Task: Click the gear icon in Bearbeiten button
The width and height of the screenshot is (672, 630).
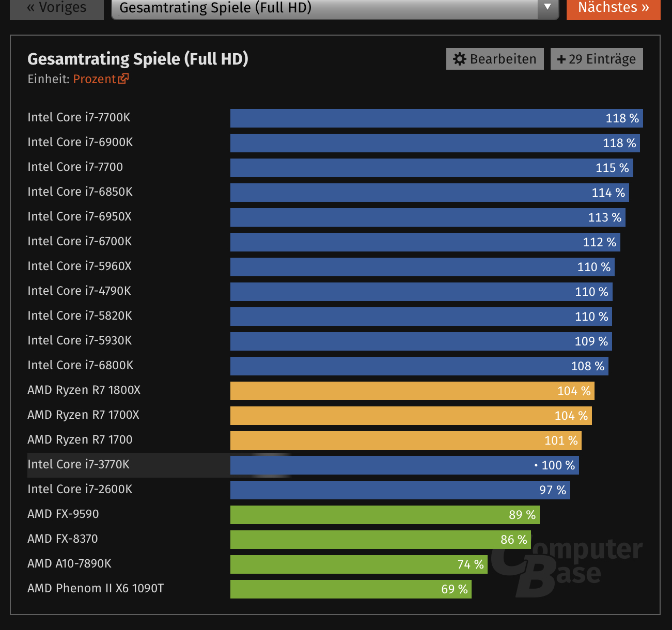Action: [459, 59]
